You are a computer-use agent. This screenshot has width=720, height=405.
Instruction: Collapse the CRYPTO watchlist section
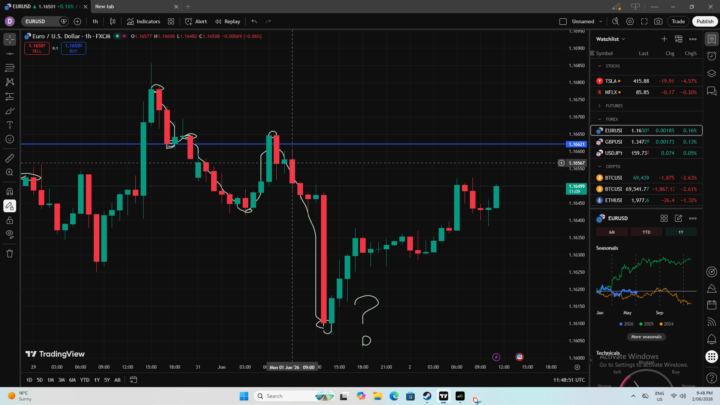click(599, 166)
